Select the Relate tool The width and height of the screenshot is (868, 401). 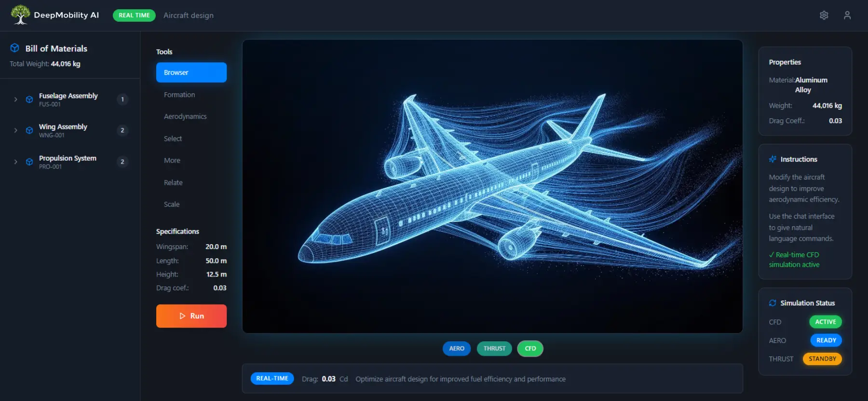coord(191,182)
